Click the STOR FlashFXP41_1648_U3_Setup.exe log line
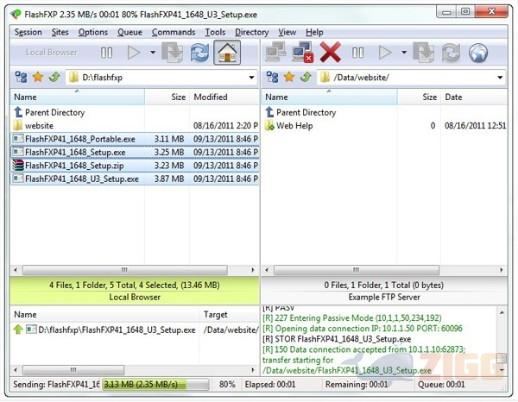This screenshot has height=402, width=518. pos(337,339)
